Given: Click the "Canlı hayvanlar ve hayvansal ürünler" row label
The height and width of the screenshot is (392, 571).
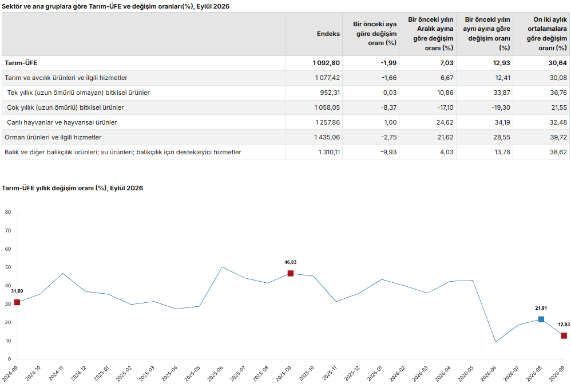Looking at the screenshot, I should [62, 122].
